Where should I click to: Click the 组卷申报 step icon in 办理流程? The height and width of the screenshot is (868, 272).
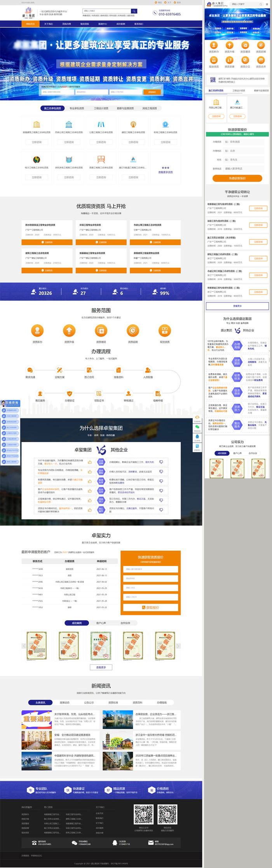pos(158,394)
